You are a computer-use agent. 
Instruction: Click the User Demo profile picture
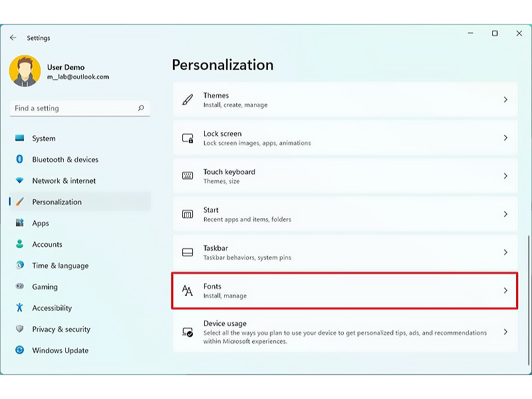(x=25, y=71)
